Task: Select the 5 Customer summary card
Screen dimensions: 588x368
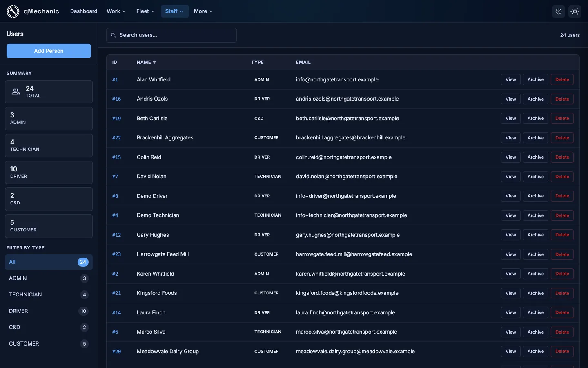Action: [x=49, y=226]
